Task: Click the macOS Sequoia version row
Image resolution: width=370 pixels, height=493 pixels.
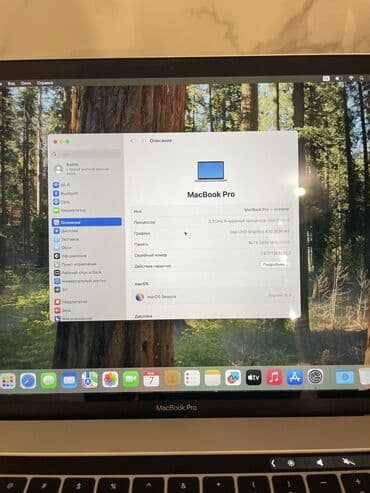Action: tap(212, 296)
